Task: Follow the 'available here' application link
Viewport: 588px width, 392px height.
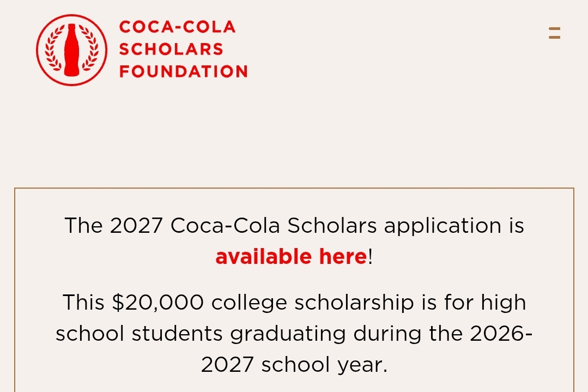Action: (291, 257)
